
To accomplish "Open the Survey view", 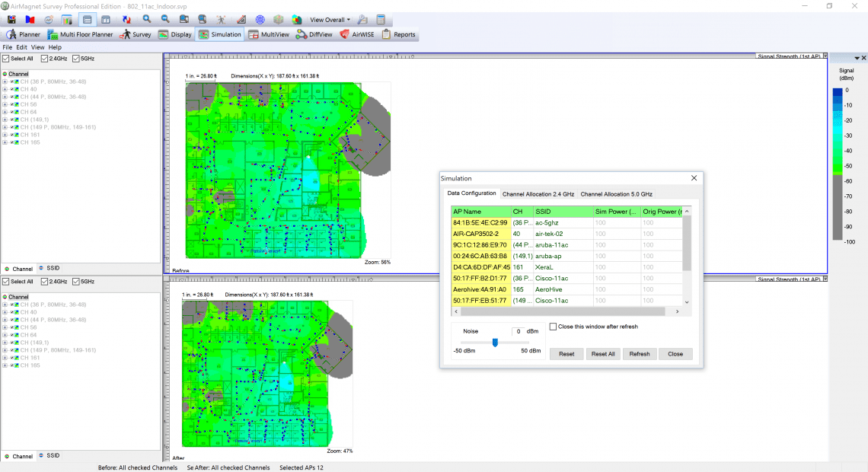I will [x=136, y=34].
